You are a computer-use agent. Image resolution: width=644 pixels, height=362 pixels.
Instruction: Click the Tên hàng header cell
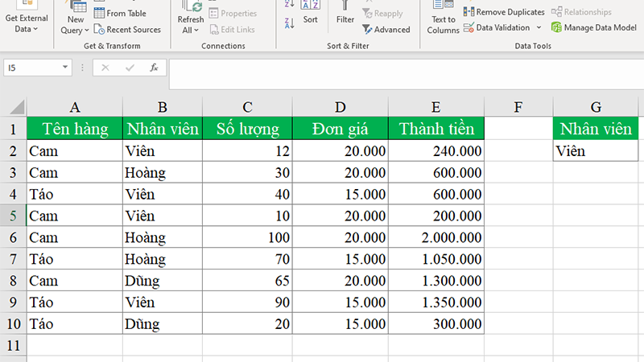coord(75,129)
